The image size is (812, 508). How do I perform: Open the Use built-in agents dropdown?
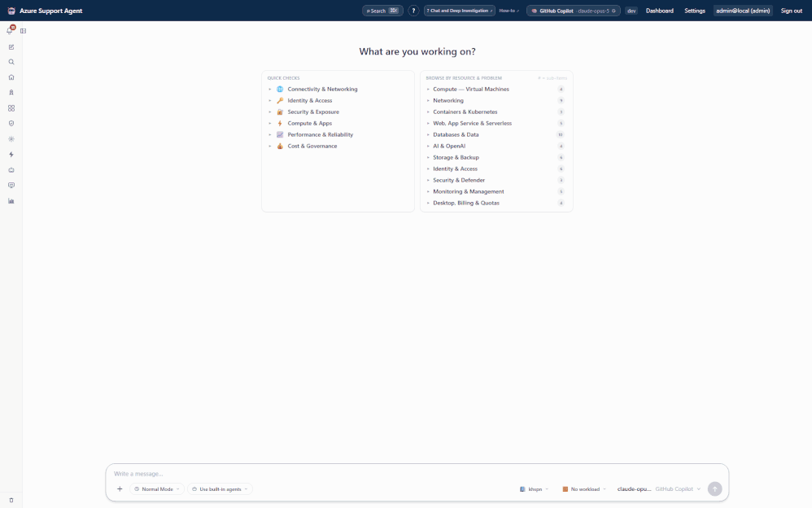220,488
